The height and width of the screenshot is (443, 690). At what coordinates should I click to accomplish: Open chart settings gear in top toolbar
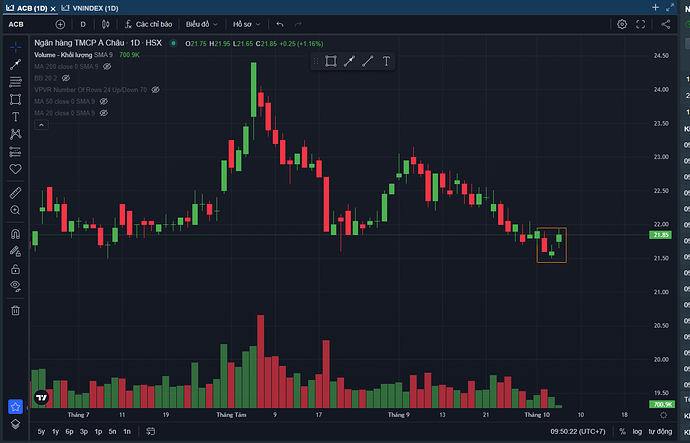click(x=622, y=25)
